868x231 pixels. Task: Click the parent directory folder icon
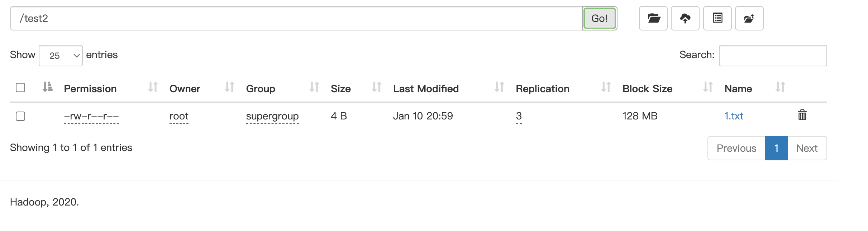pyautogui.click(x=749, y=18)
